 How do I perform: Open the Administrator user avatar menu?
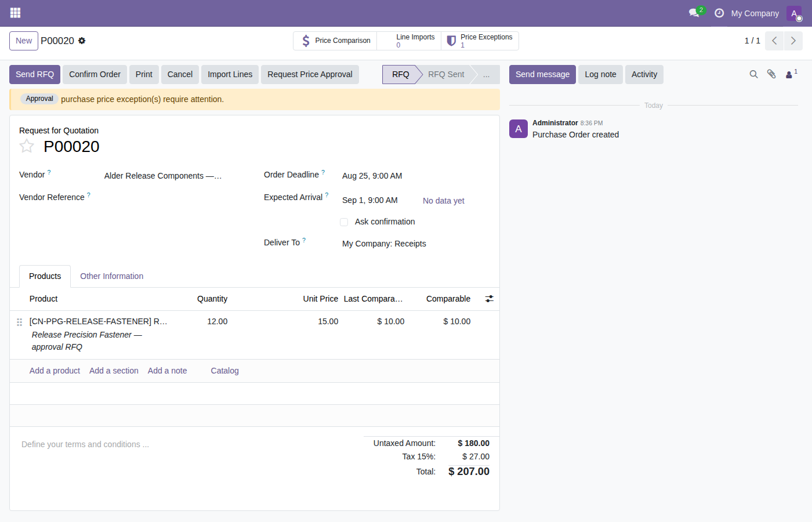[x=794, y=13]
